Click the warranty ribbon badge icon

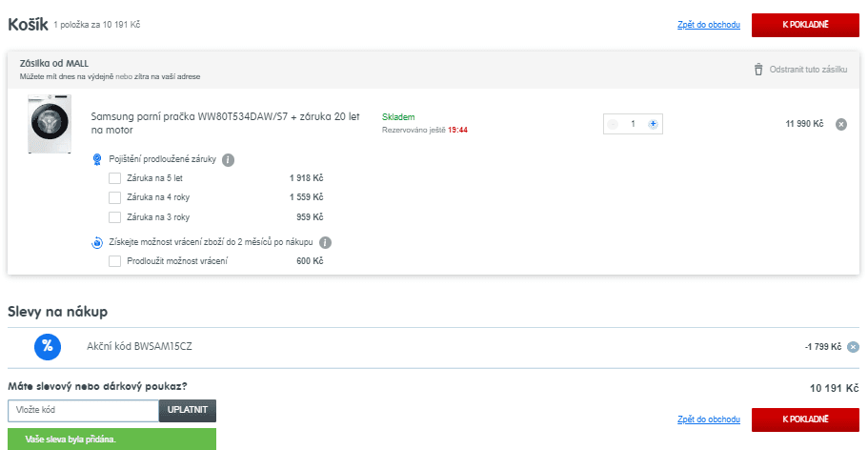pos(97,159)
